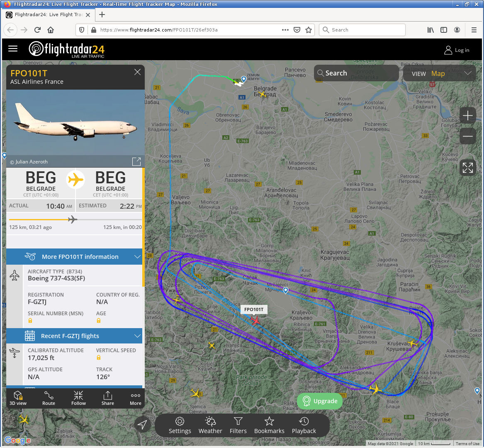The width and height of the screenshot is (484, 448).
Task: Click the flight progress bar plane marker
Action: pyautogui.click(x=73, y=219)
